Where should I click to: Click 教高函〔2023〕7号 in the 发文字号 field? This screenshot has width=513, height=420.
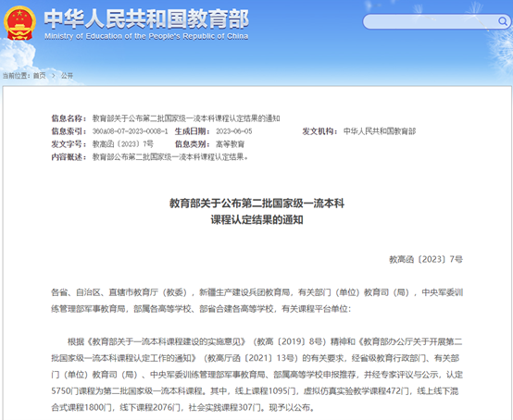pyautogui.click(x=122, y=144)
